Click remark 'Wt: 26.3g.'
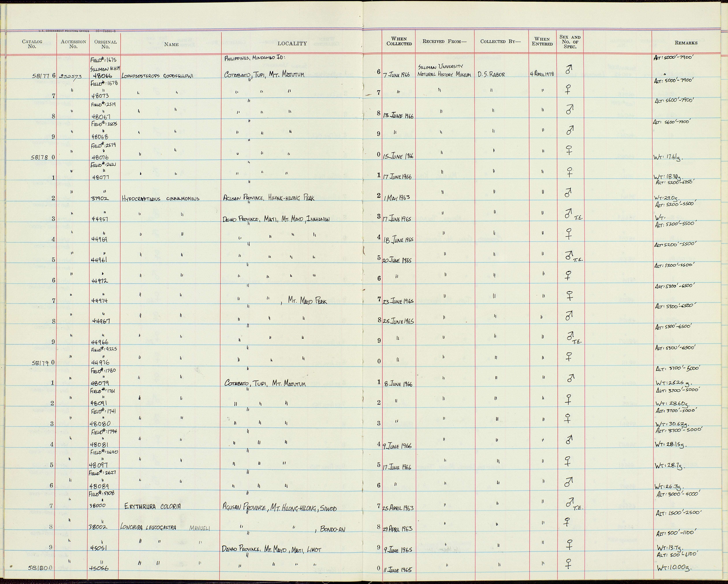Image resolution: width=728 pixels, height=584 pixels. (x=669, y=486)
